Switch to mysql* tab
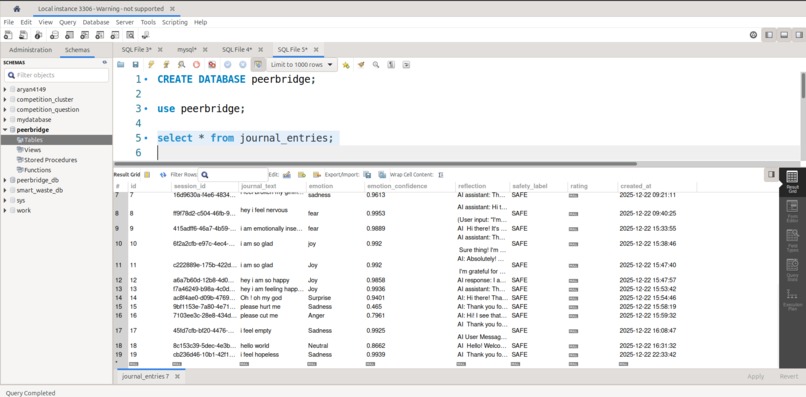 click(x=187, y=49)
